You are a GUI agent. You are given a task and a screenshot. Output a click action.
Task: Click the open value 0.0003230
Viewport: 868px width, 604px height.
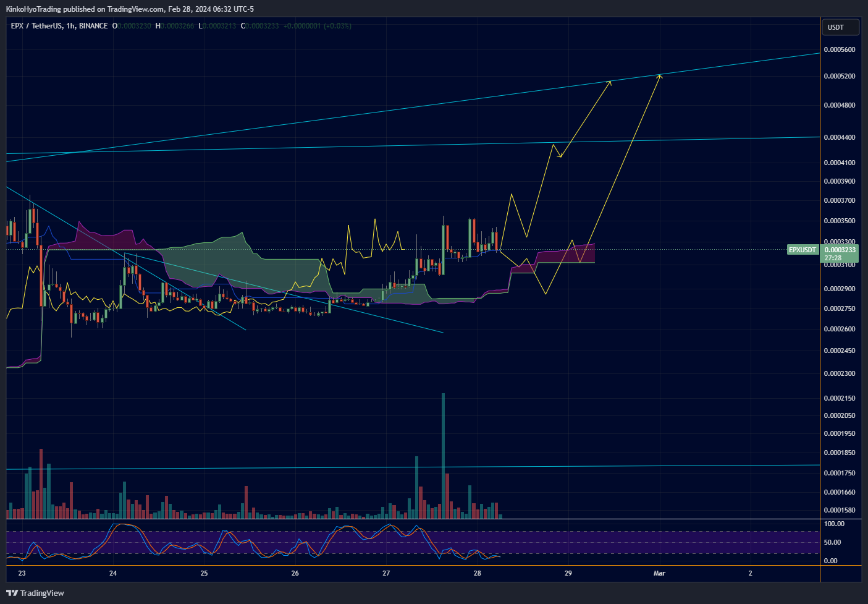(134, 26)
